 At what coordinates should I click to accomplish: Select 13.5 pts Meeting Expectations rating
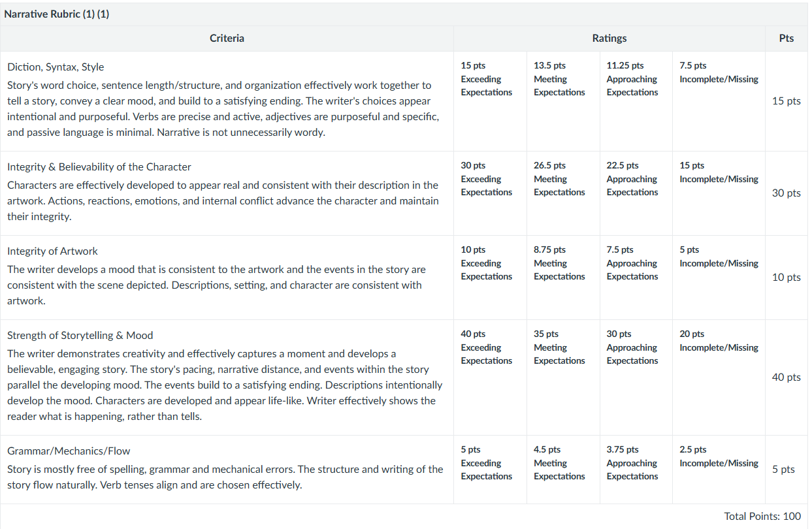pos(559,79)
